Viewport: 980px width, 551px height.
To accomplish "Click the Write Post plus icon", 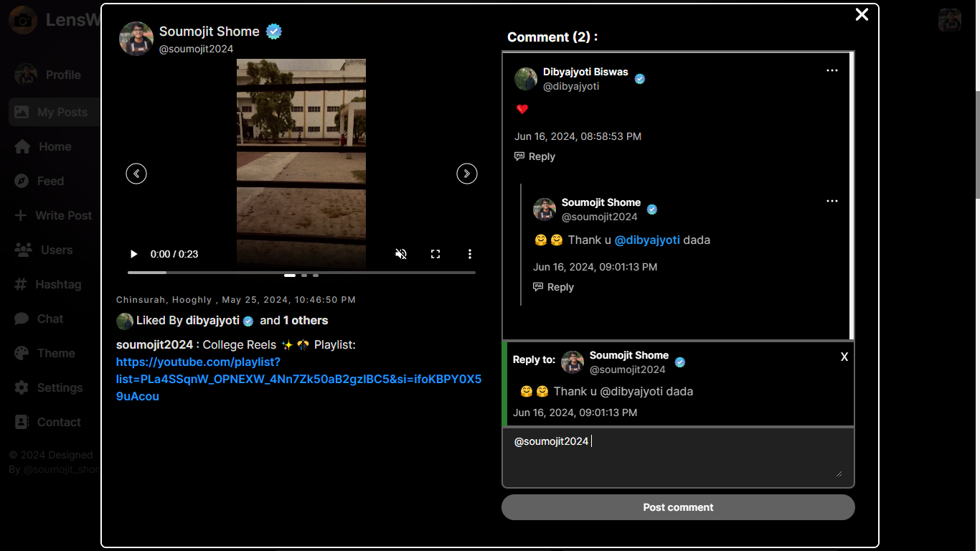I will coord(21,215).
